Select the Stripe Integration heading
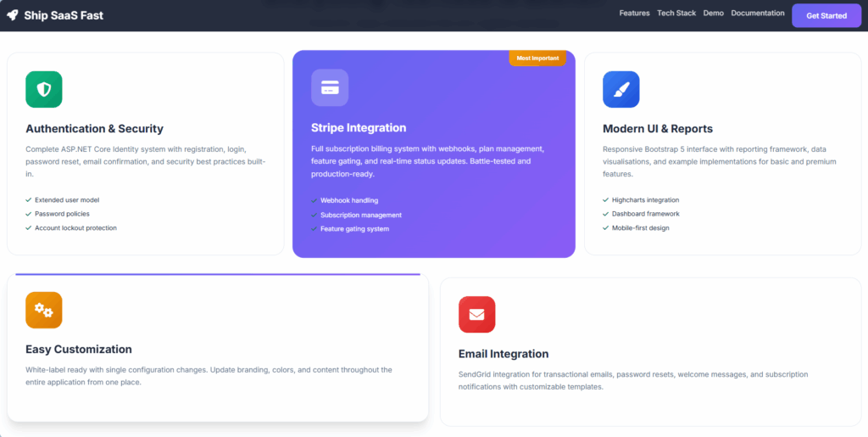868x437 pixels. tap(359, 128)
